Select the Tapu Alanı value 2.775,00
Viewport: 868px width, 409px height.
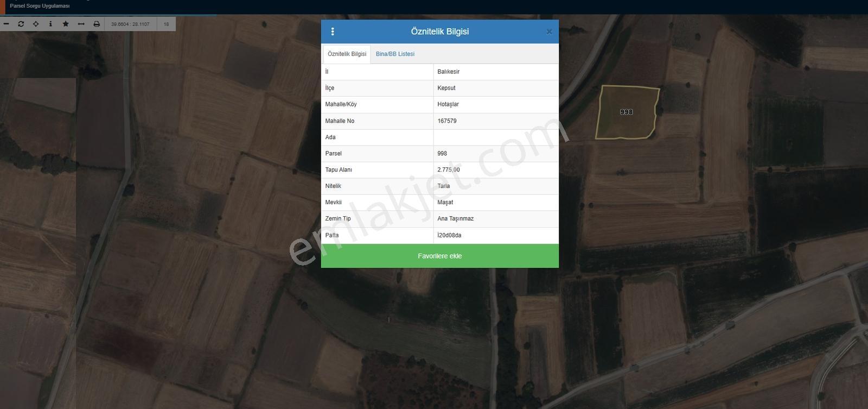(x=449, y=170)
